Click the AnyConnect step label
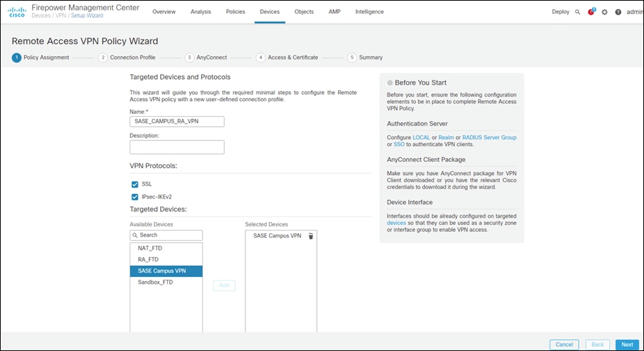Image resolution: width=644 pixels, height=351 pixels. (211, 58)
